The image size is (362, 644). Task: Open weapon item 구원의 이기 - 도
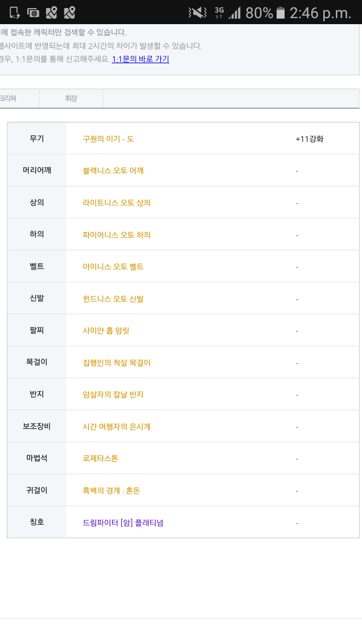pos(108,139)
